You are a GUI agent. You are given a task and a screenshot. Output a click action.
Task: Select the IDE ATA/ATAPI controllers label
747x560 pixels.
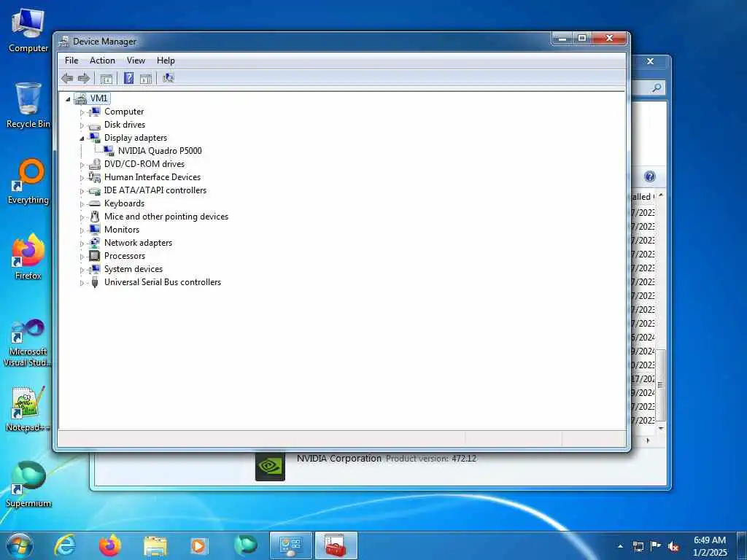[x=155, y=190]
